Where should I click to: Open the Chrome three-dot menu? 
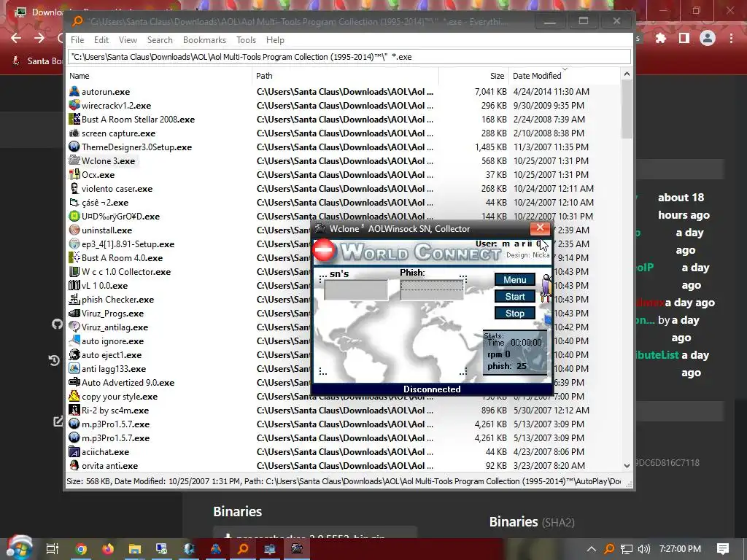[731, 38]
